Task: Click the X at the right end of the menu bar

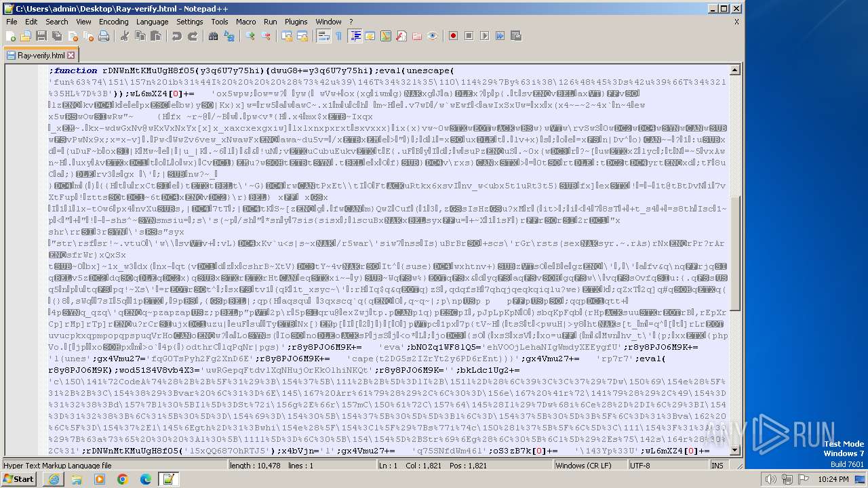Action: click(736, 22)
